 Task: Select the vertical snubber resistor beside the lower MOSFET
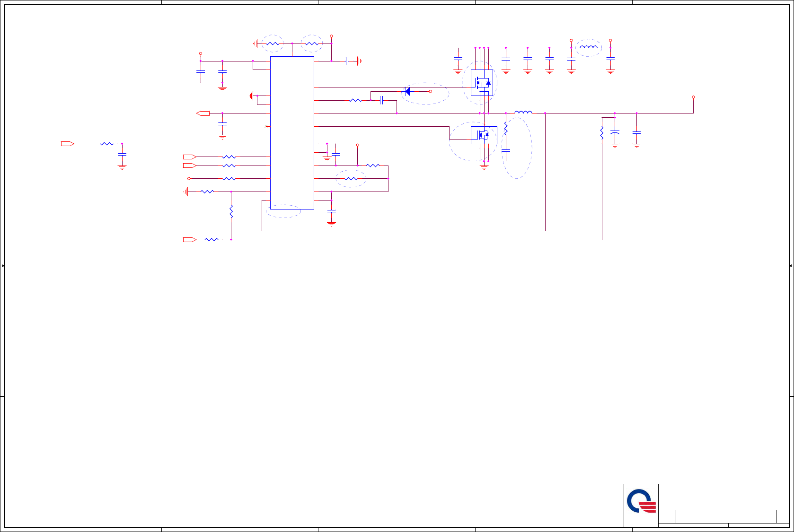[x=506, y=129]
